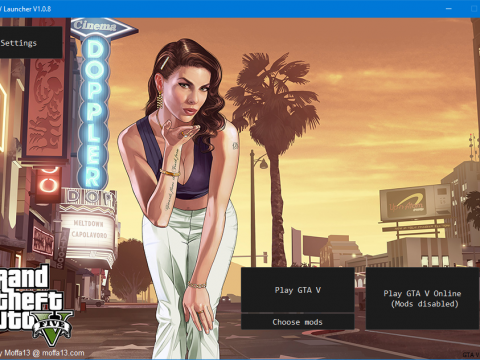Minimize the Launcher window
The image size is (480, 360).
click(x=449, y=9)
